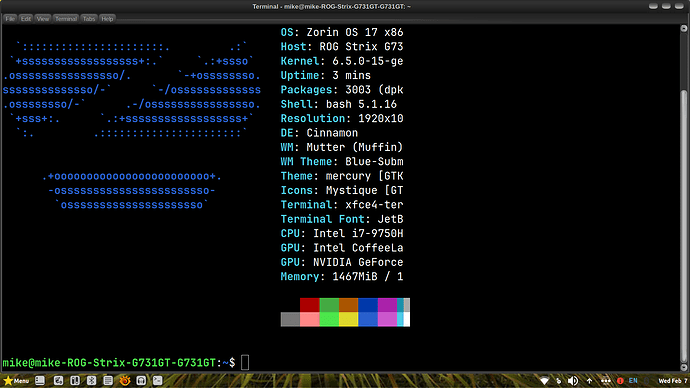
Task: Click the text-lines launcher left of the orange eye
Action: [108, 381]
